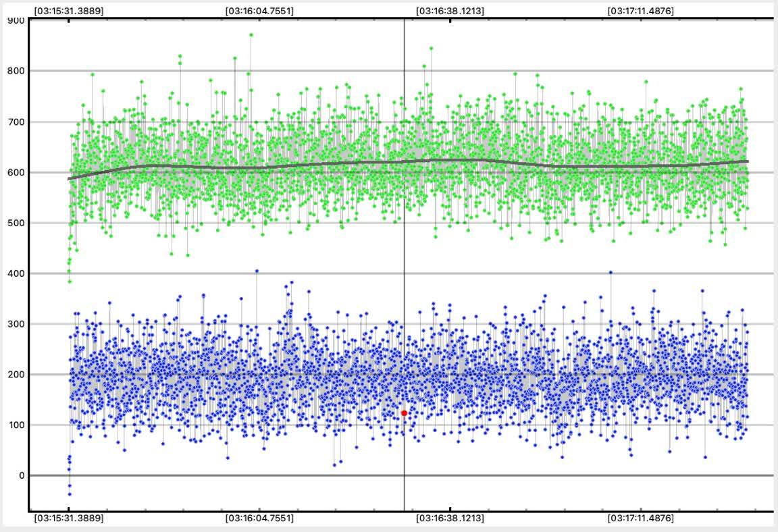Select the highest green data point near 870
This screenshot has height=532, width=778.
tap(251, 34)
